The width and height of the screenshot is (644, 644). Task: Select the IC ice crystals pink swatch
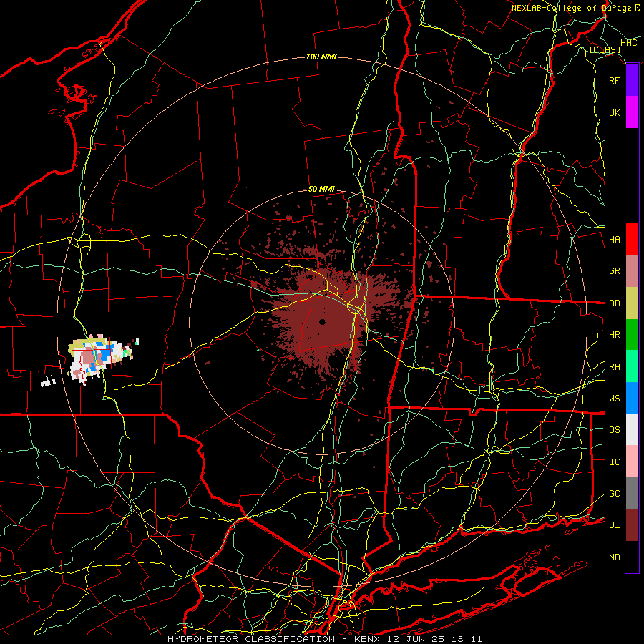point(632,462)
